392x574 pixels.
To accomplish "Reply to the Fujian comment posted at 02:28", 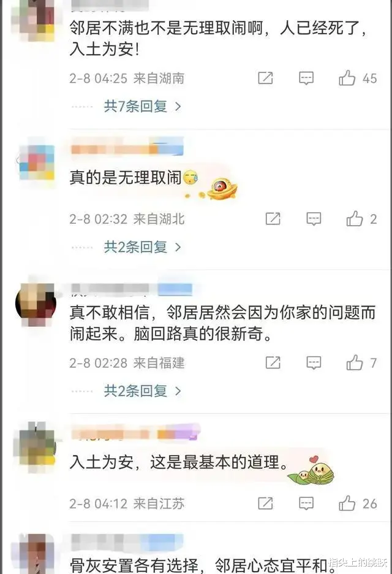I will tap(314, 363).
